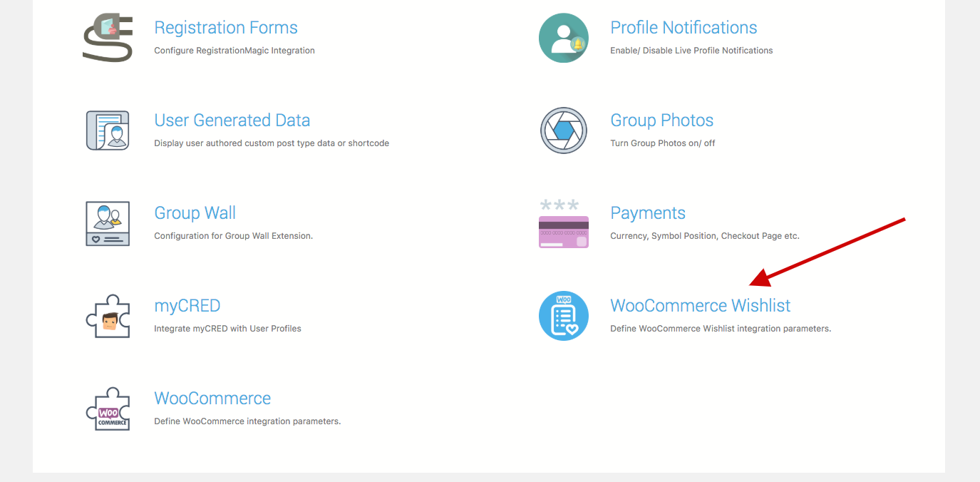Click "Define WooCommerce Wishlist integration parameters" description

point(721,329)
